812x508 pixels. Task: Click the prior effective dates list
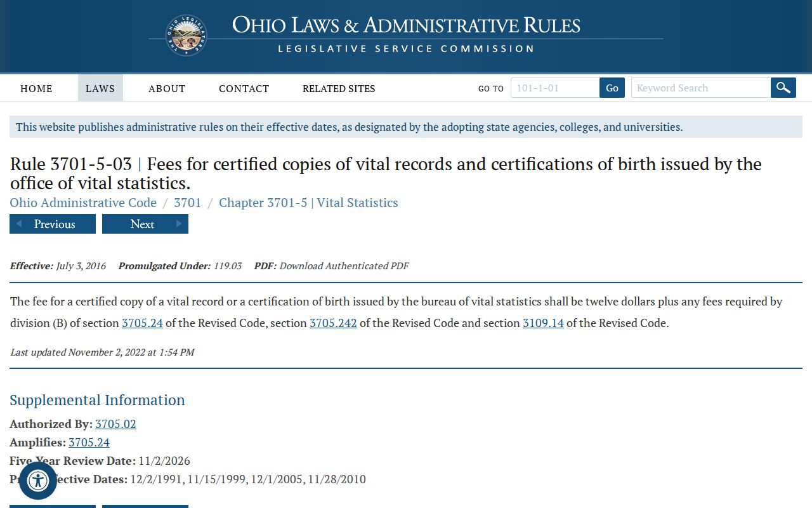pyautogui.click(x=248, y=479)
